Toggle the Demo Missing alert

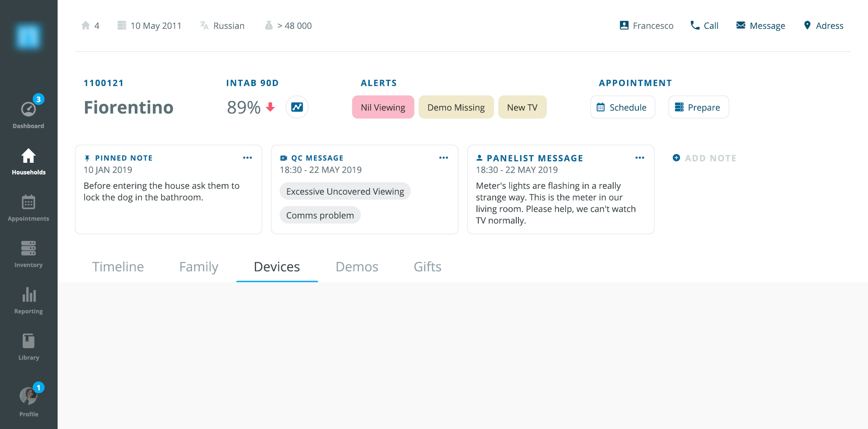456,107
